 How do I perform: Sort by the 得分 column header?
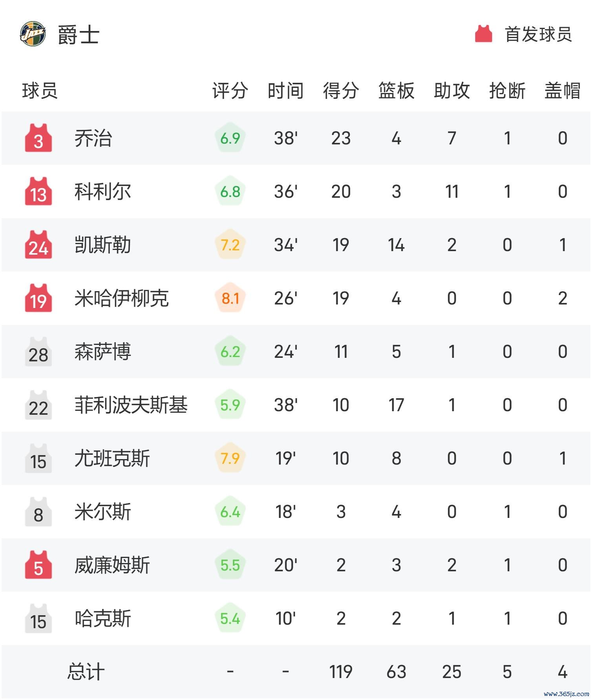(341, 91)
